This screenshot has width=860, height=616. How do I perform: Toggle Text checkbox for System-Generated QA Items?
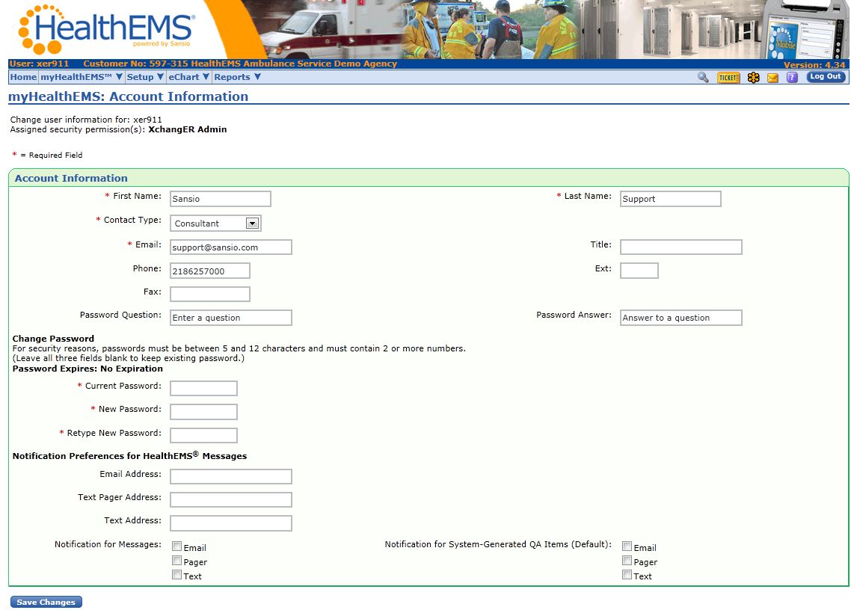(627, 575)
